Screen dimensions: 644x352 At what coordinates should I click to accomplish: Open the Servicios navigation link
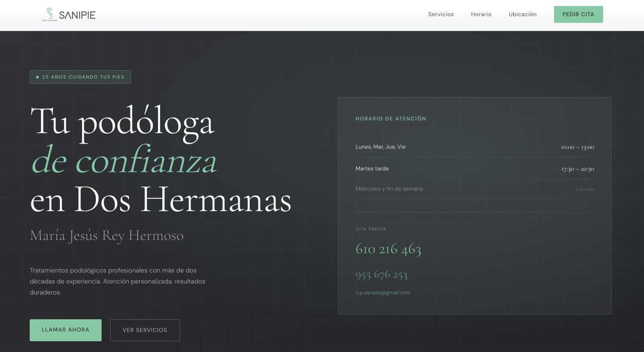(441, 14)
